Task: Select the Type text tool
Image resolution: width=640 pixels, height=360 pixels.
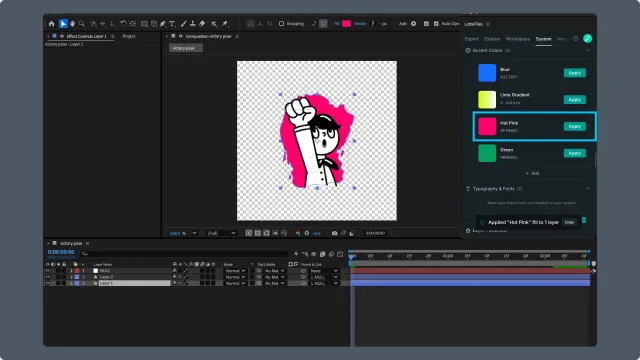Action: click(x=172, y=24)
